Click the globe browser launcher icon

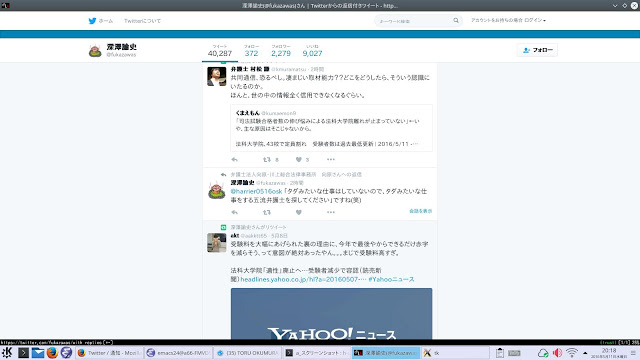(66, 353)
